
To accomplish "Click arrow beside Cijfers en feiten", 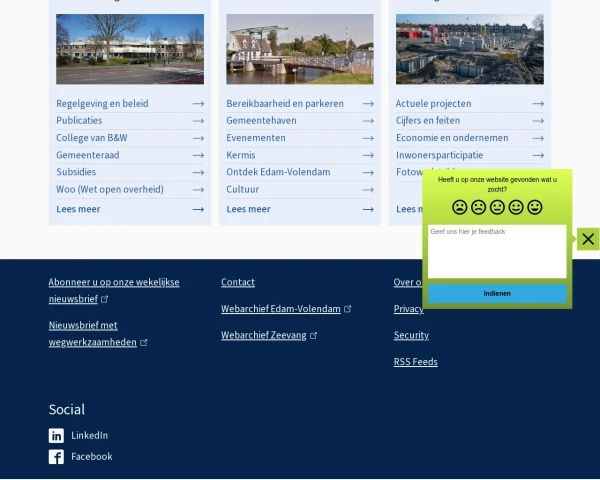I will (538, 121).
